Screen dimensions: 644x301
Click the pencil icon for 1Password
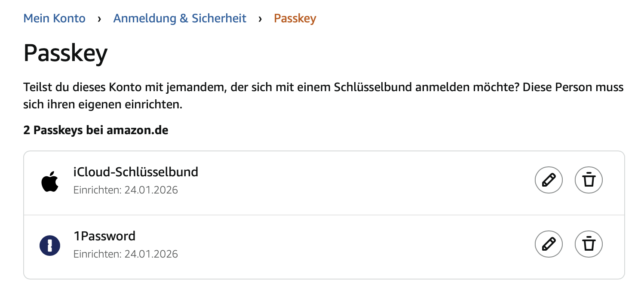pyautogui.click(x=549, y=245)
